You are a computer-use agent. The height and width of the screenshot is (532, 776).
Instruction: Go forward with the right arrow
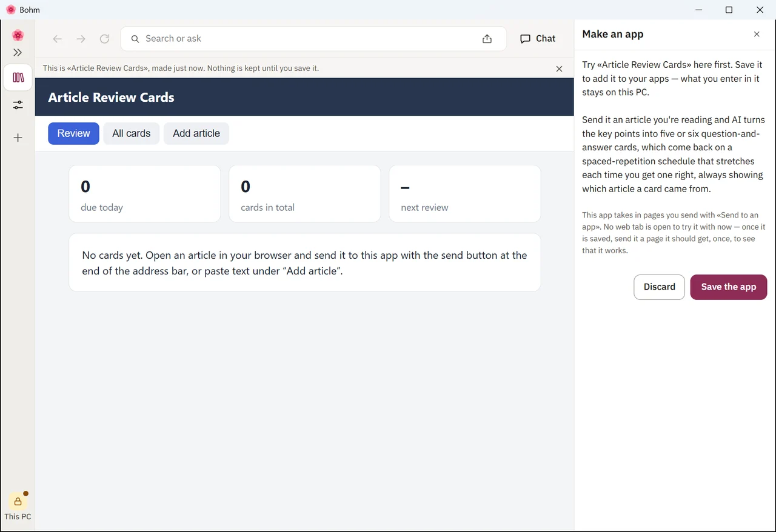[x=81, y=39]
